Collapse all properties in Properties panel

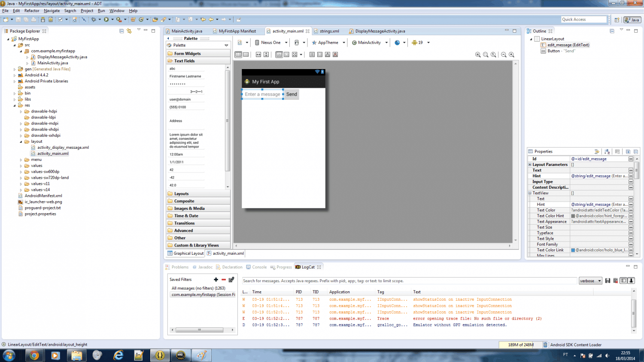636,151
